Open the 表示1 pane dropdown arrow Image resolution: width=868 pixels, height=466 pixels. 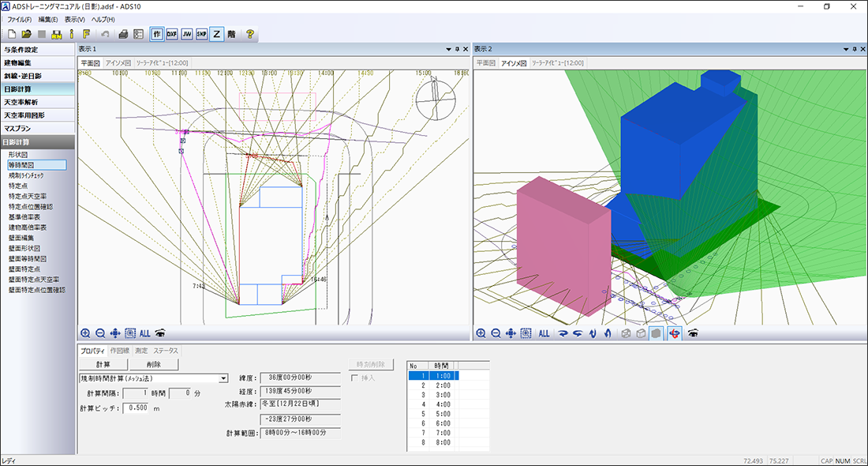click(448, 49)
